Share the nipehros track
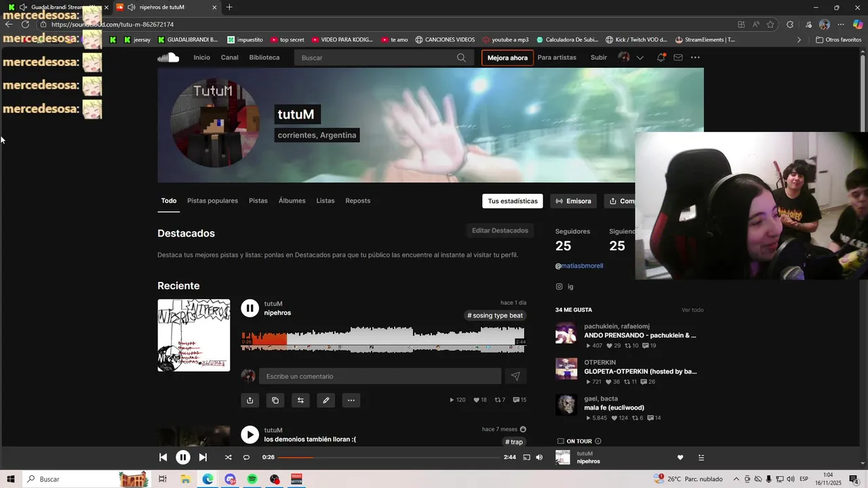This screenshot has width=868, height=488. pos(250,401)
